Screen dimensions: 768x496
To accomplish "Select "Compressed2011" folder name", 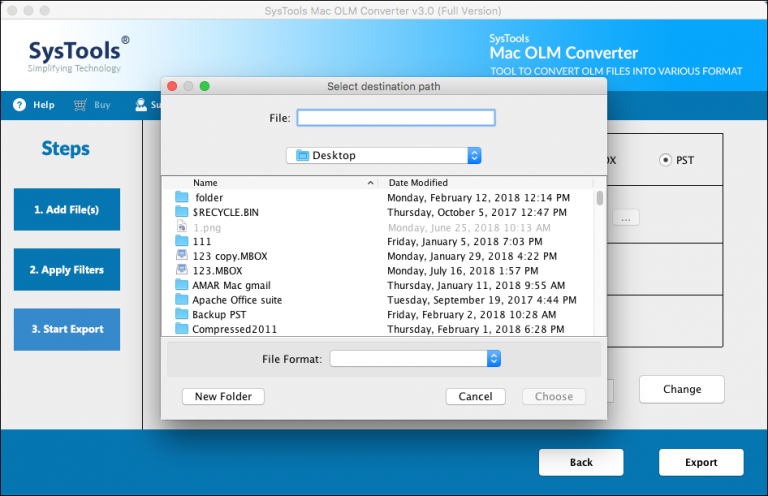I will (235, 329).
